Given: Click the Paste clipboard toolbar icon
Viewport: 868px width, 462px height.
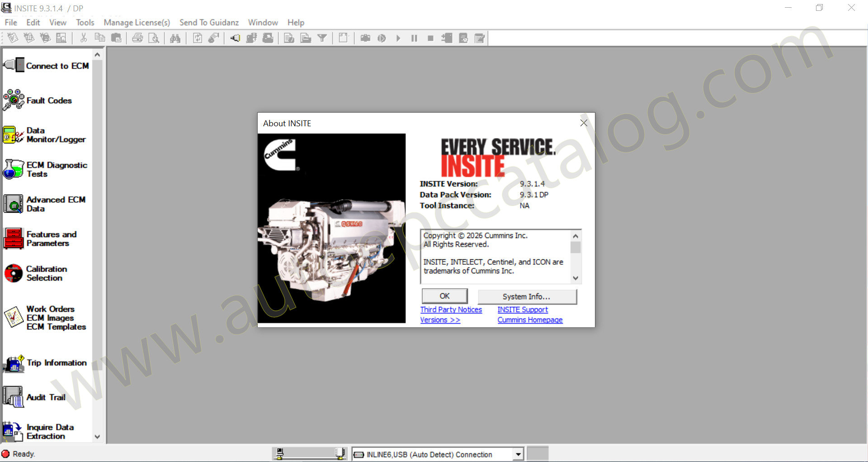Looking at the screenshot, I should 116,38.
